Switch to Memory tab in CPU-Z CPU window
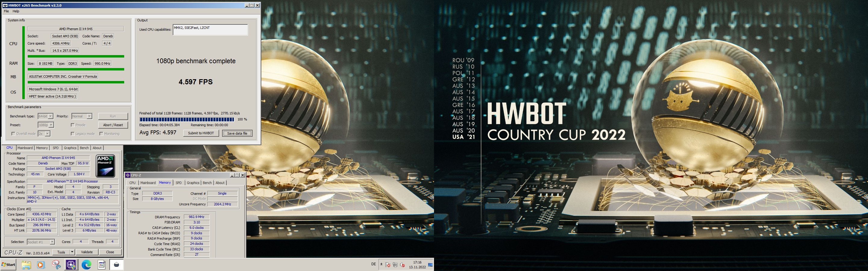This screenshot has height=271, width=868. tap(42, 148)
